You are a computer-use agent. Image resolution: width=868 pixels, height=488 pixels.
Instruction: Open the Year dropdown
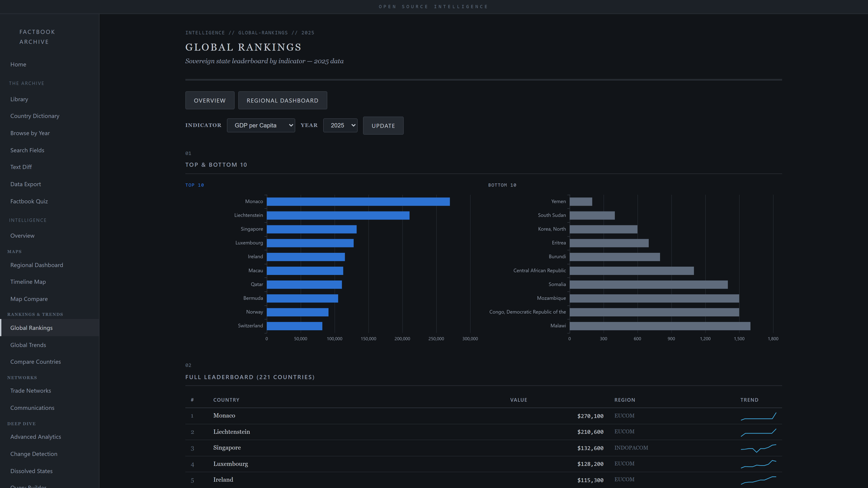coord(340,125)
